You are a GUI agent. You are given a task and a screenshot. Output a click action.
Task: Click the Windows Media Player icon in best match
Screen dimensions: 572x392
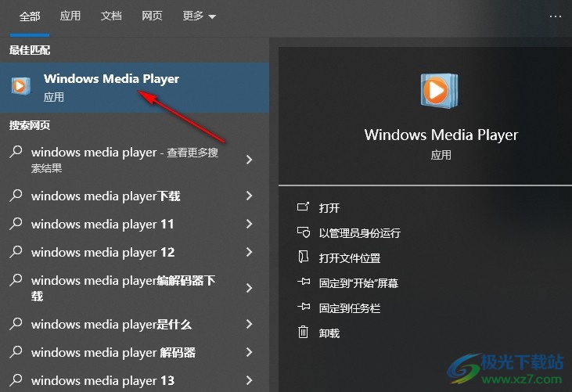pos(20,86)
